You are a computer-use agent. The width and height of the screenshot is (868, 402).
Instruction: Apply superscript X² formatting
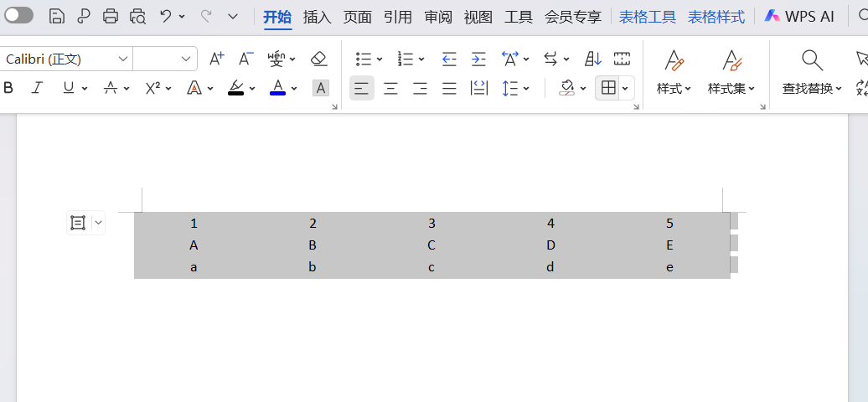pos(152,87)
